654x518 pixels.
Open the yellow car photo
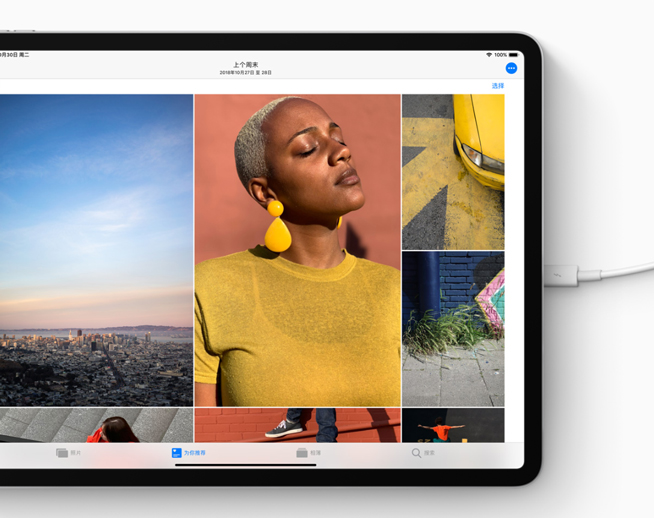[452, 172]
